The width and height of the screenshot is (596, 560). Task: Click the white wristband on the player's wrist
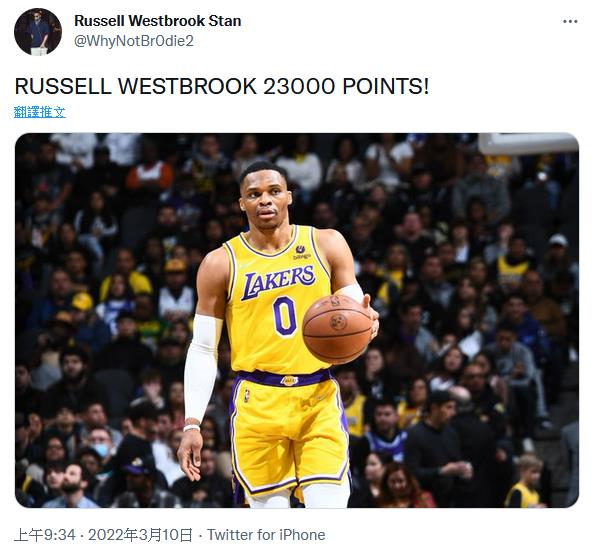click(191, 428)
